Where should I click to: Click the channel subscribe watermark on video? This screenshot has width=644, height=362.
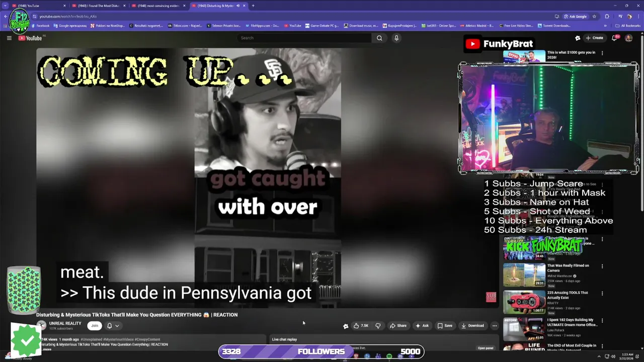point(491,297)
